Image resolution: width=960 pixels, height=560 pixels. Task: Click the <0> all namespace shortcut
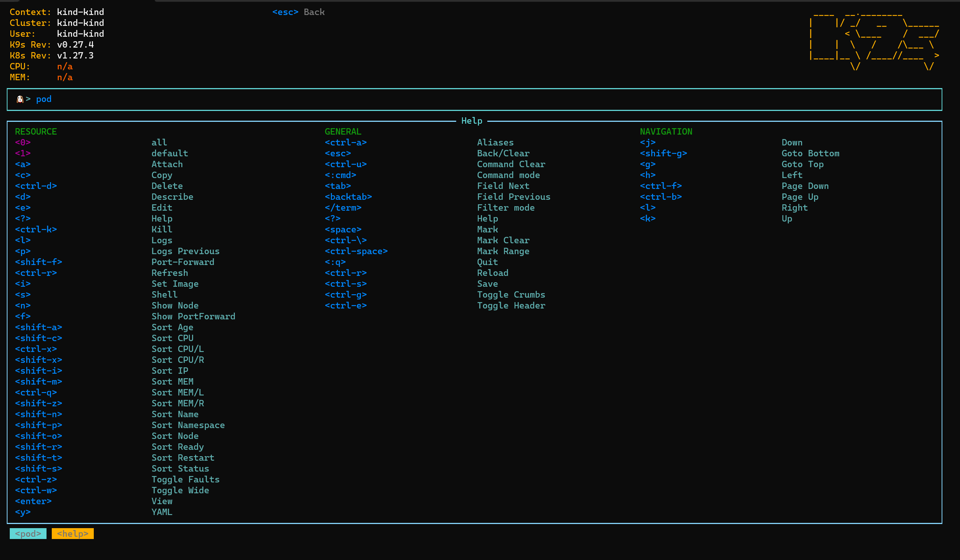(23, 142)
